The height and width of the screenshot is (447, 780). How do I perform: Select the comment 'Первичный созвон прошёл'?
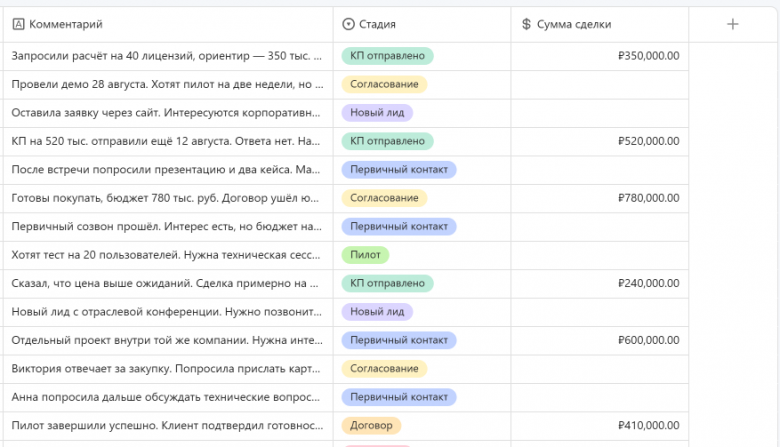coord(168,226)
